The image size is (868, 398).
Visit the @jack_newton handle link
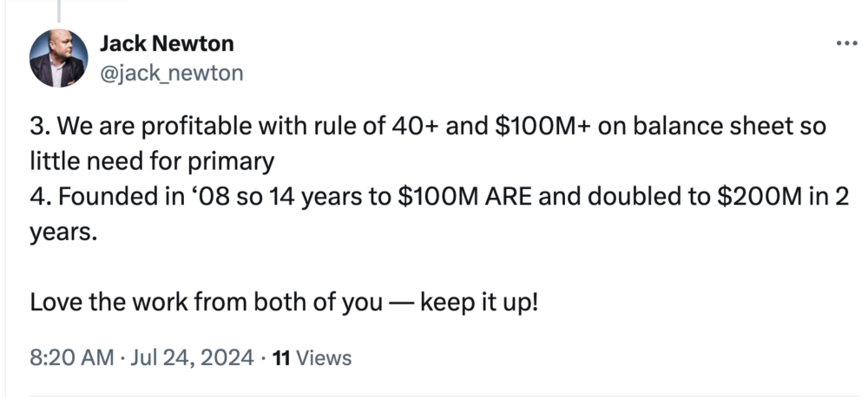[172, 73]
